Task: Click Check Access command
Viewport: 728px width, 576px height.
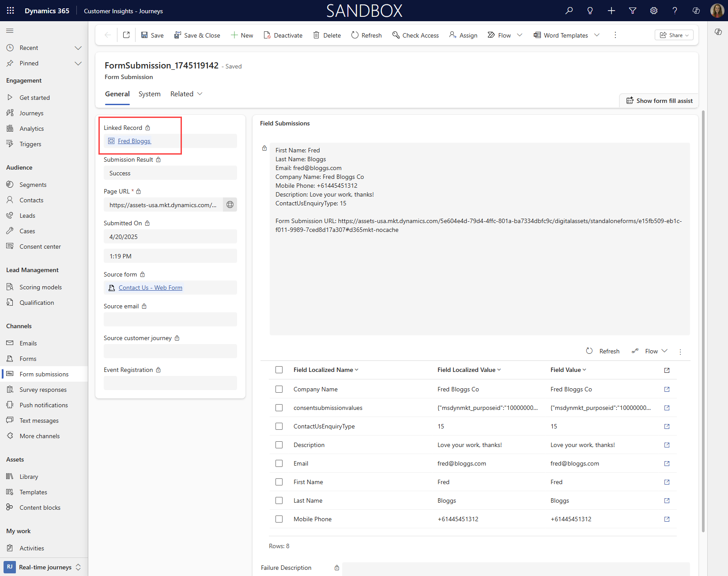Action: click(415, 35)
